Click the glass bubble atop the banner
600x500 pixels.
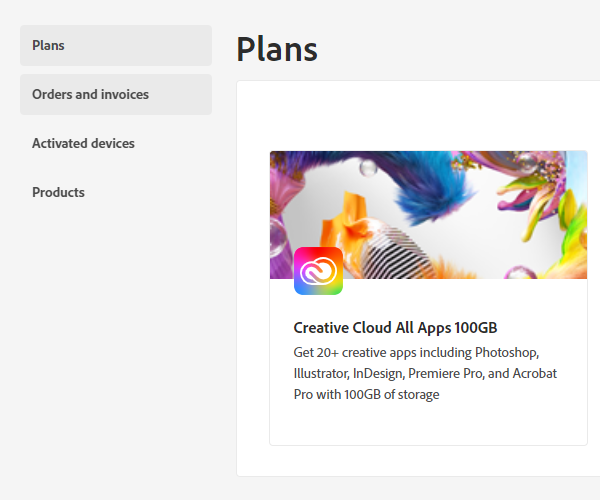point(368,168)
